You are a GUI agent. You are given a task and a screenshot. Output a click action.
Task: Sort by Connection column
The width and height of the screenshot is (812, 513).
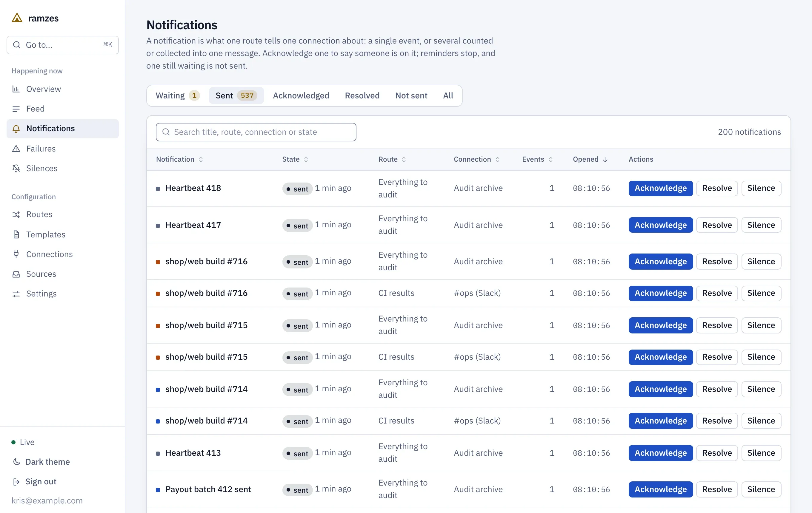(x=476, y=159)
